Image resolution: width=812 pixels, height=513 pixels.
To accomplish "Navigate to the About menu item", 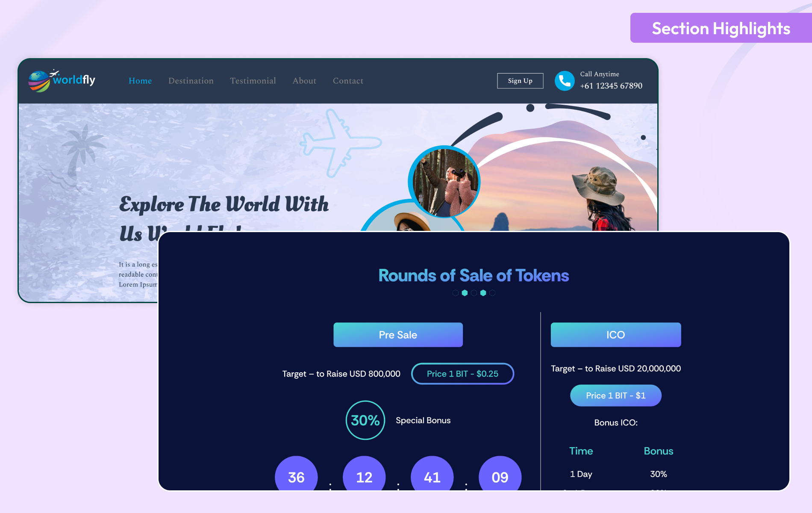I will tap(304, 81).
